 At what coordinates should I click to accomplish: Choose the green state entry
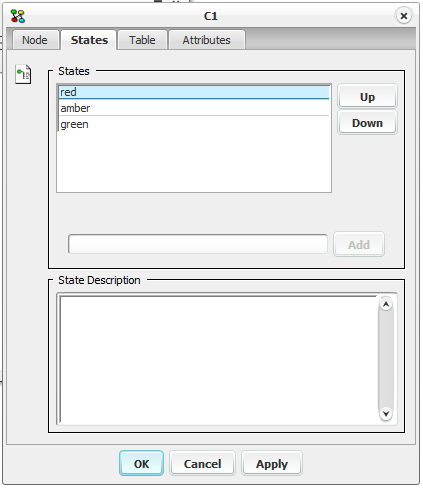(194, 124)
